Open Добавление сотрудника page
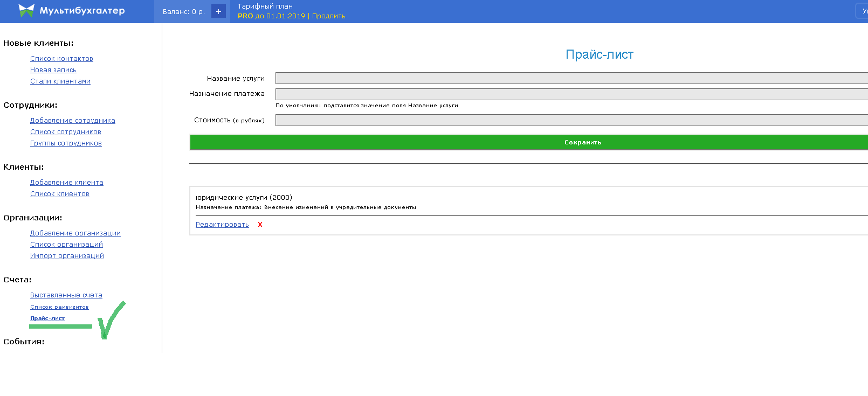 [x=72, y=121]
